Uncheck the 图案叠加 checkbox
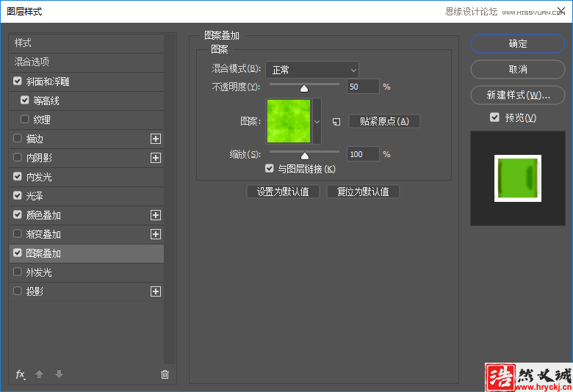Screen dimensions: 573x392 tap(18, 253)
